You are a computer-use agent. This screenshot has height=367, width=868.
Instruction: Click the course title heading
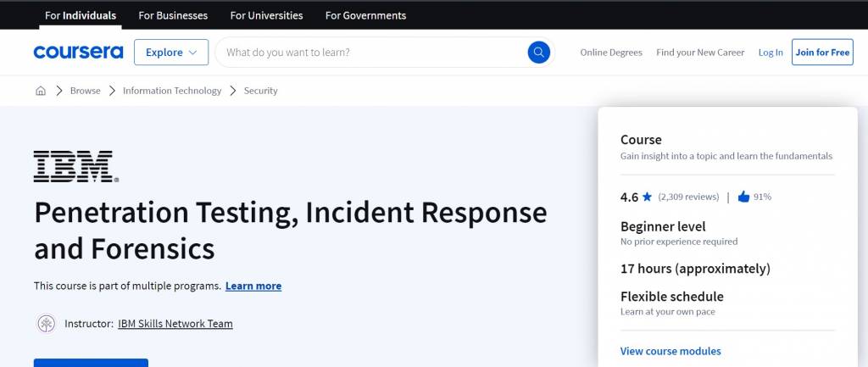pyautogui.click(x=291, y=231)
